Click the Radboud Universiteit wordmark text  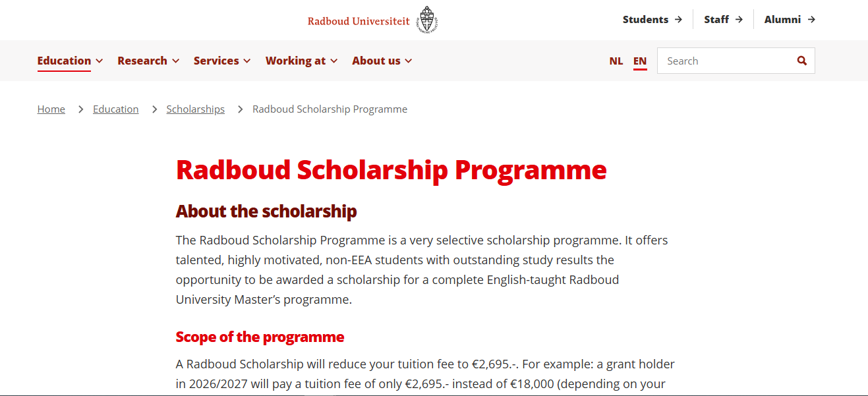(x=359, y=21)
